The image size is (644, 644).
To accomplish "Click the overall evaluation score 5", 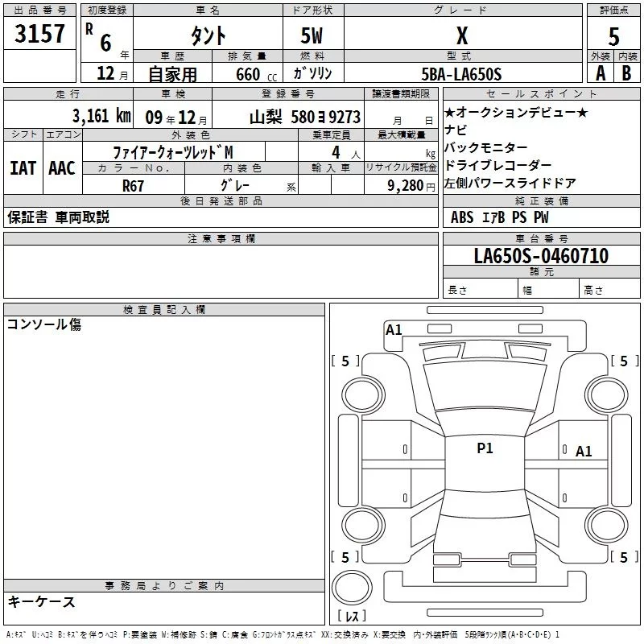I will [613, 36].
